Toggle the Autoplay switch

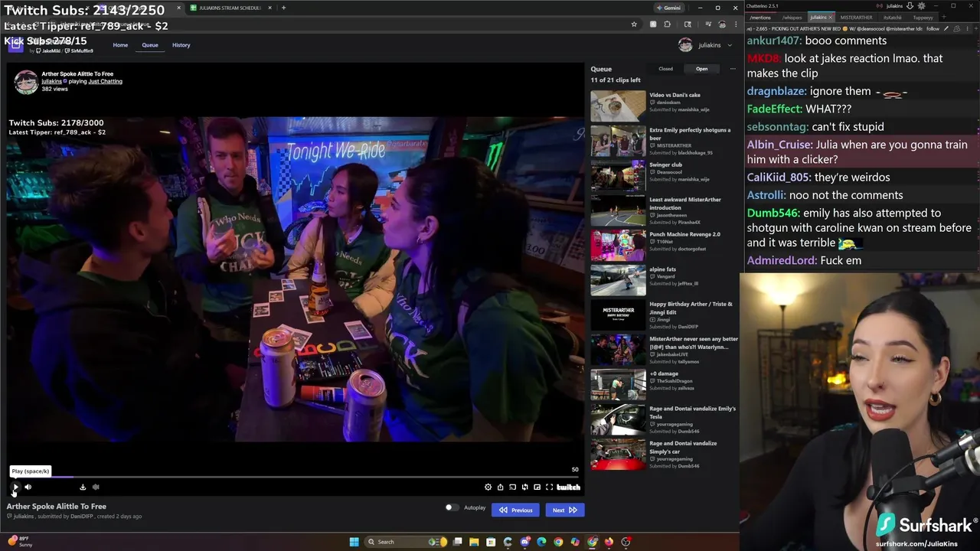click(x=452, y=507)
